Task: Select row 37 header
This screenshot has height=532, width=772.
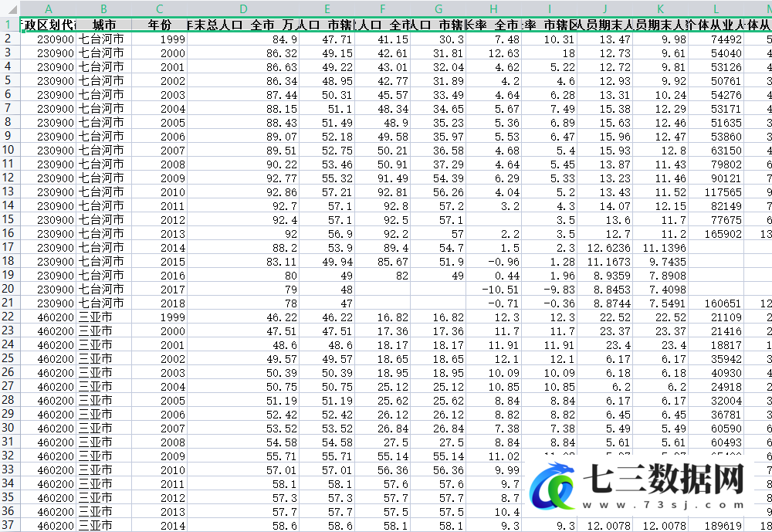Action: [x=10, y=526]
